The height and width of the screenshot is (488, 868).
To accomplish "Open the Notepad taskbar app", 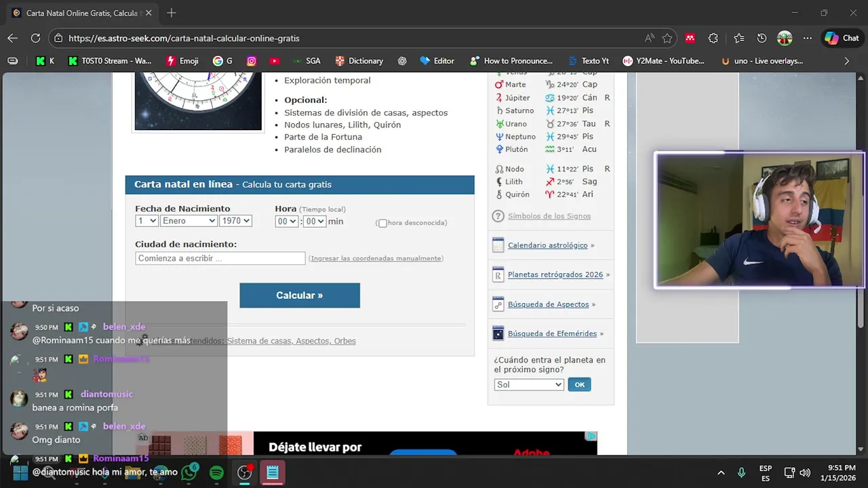I will tap(273, 472).
